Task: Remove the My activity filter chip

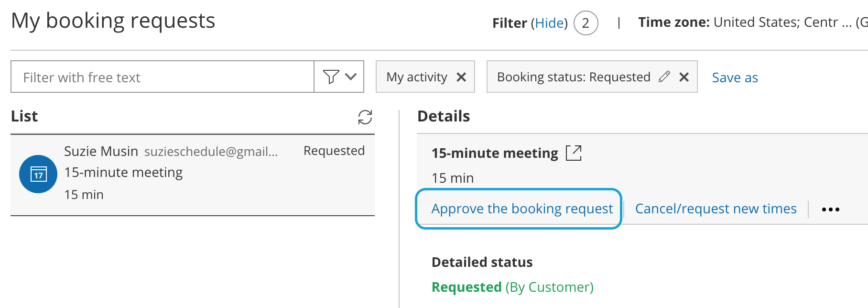Action: coord(461,77)
